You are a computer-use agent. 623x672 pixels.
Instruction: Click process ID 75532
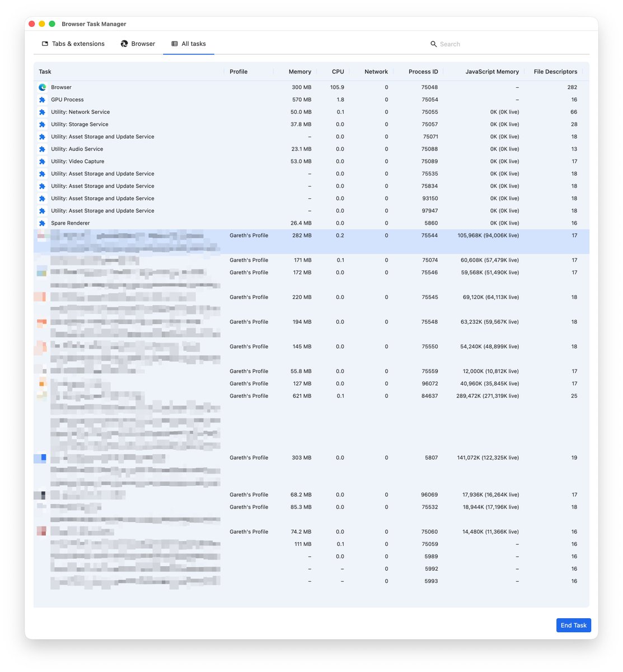tap(430, 507)
